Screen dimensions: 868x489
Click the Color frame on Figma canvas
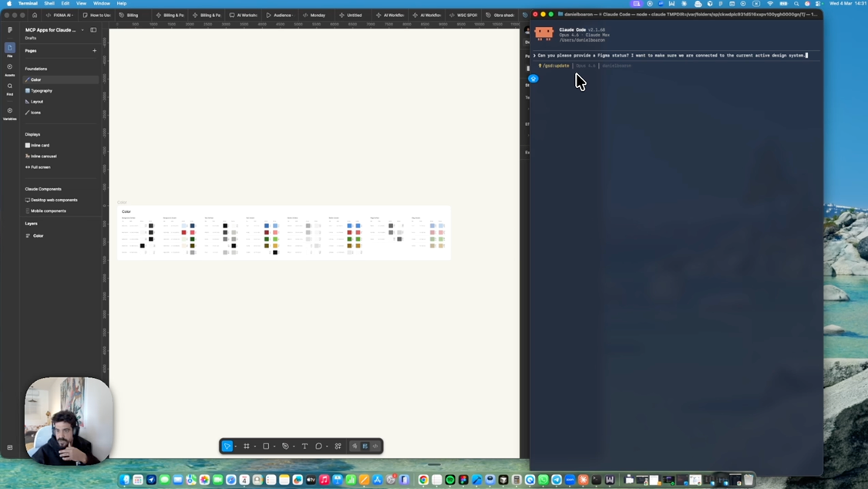point(284,233)
